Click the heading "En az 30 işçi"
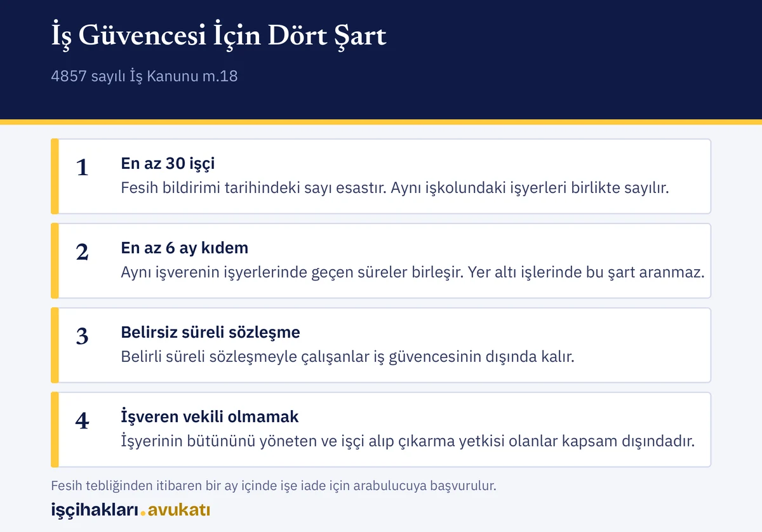The image size is (762, 532). coord(168,163)
